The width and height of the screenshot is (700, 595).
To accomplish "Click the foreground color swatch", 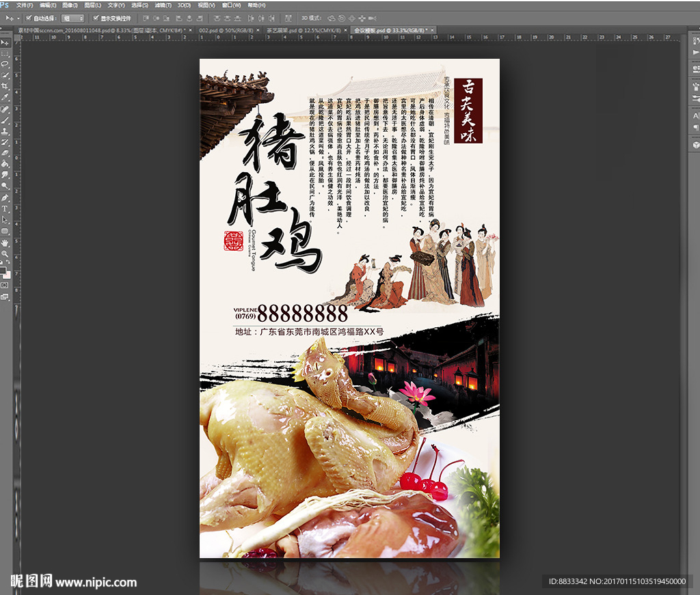I will tap(3, 271).
